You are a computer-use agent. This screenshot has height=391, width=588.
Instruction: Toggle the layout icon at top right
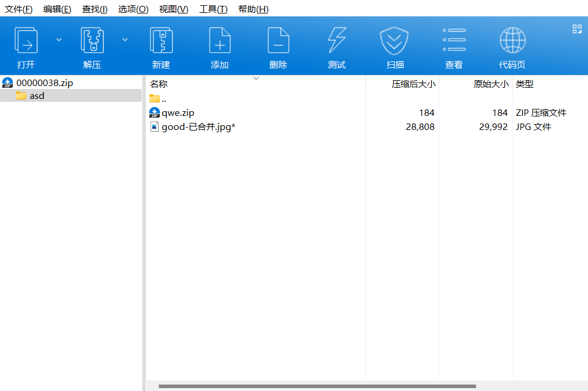point(576,28)
